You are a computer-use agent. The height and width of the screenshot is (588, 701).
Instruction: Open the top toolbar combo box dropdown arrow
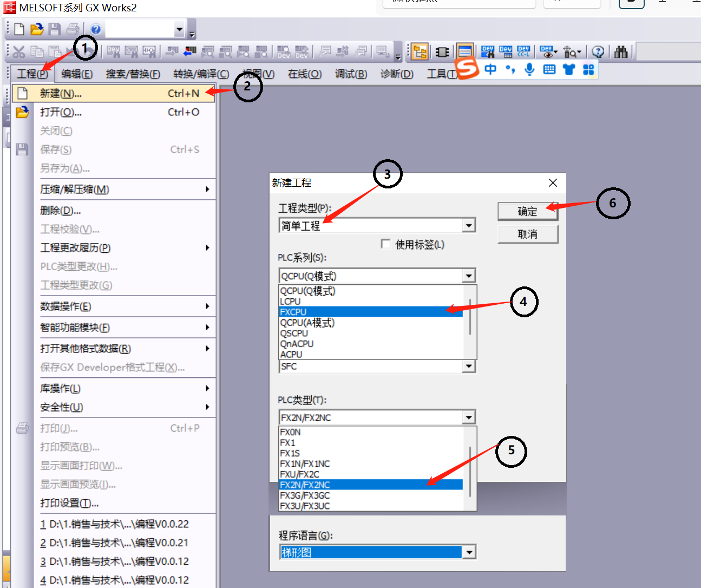click(x=179, y=29)
